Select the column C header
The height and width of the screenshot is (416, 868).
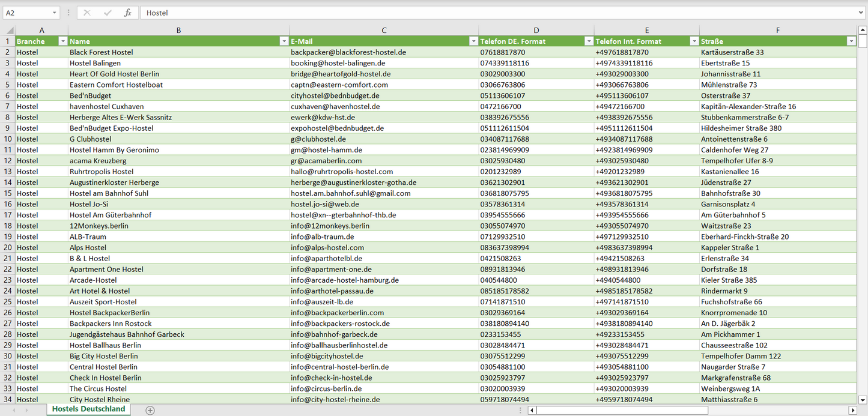384,31
